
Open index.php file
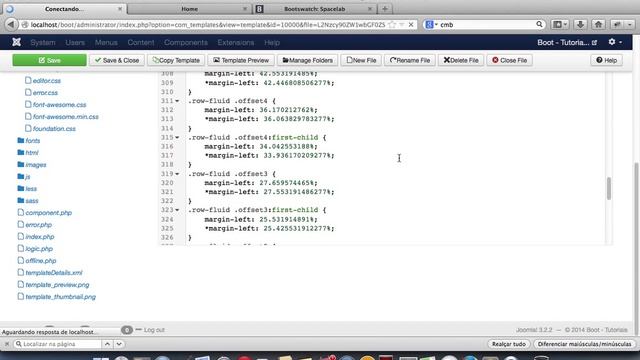click(36, 237)
